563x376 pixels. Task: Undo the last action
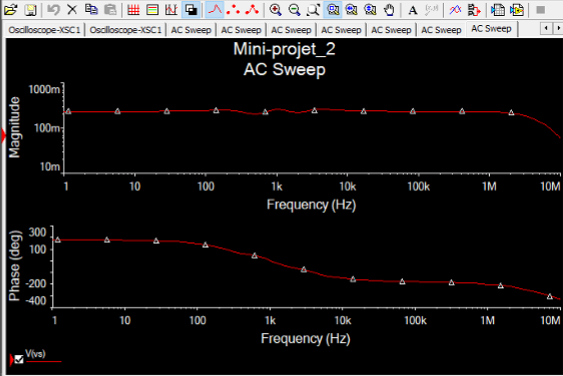pyautogui.click(x=53, y=10)
